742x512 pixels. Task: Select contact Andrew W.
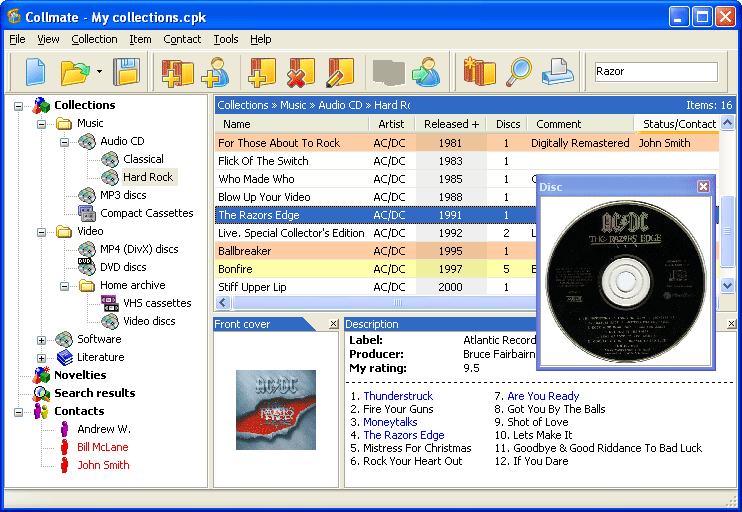tap(104, 429)
